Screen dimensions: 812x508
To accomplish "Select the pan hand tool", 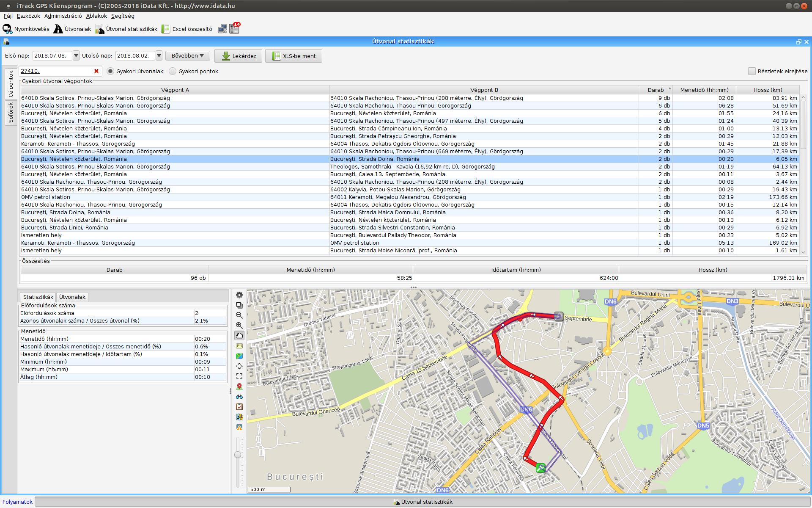I will 239,336.
